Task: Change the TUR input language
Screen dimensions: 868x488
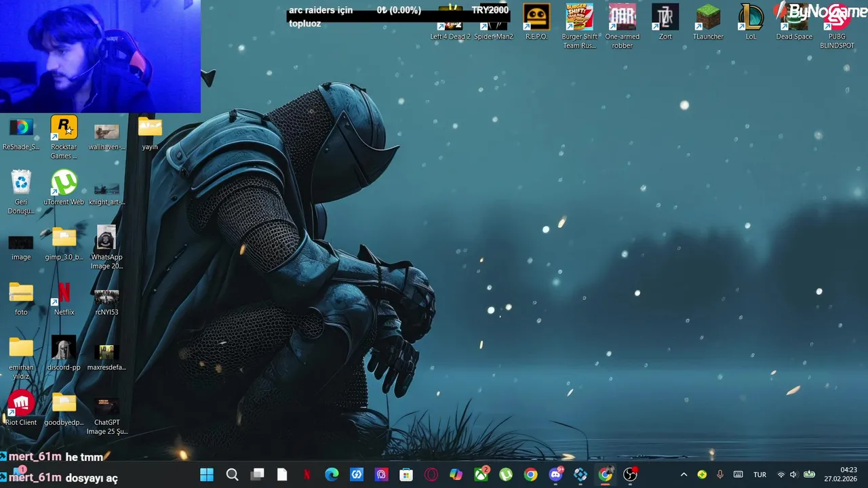Action: click(x=760, y=474)
